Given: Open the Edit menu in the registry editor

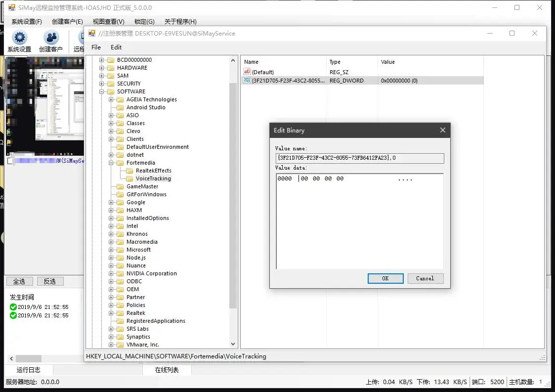Looking at the screenshot, I should coord(116,47).
